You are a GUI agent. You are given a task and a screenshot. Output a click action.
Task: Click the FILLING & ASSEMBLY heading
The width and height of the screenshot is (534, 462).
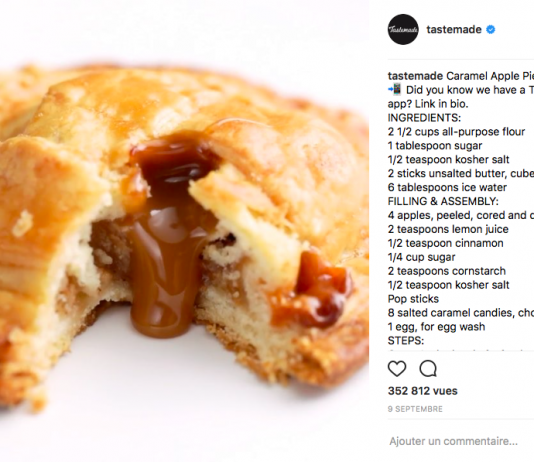(443, 202)
